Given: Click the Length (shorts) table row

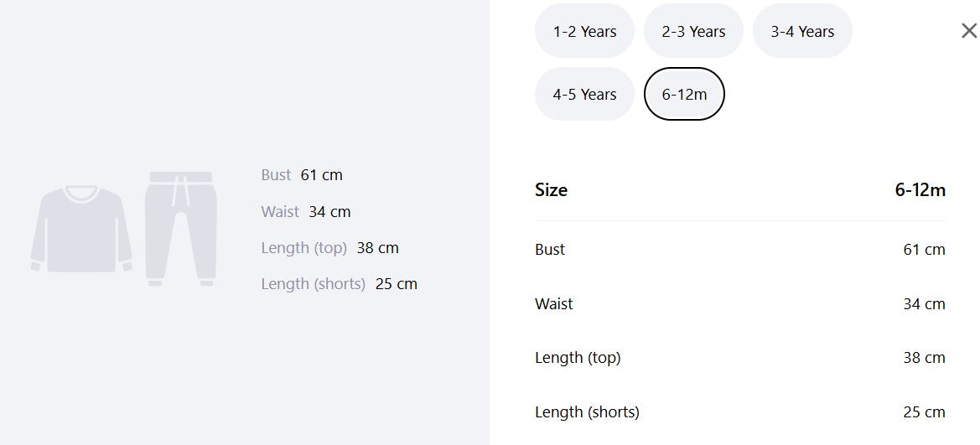Looking at the screenshot, I should coord(740,411).
